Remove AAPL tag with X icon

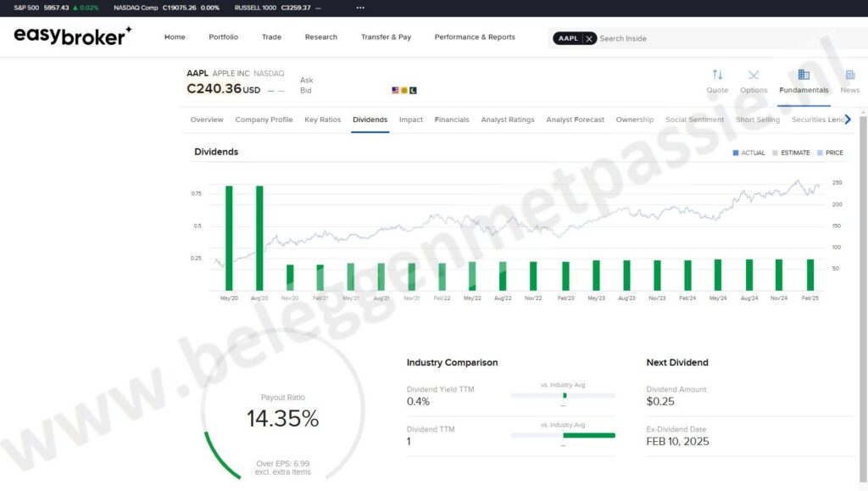pos(589,38)
